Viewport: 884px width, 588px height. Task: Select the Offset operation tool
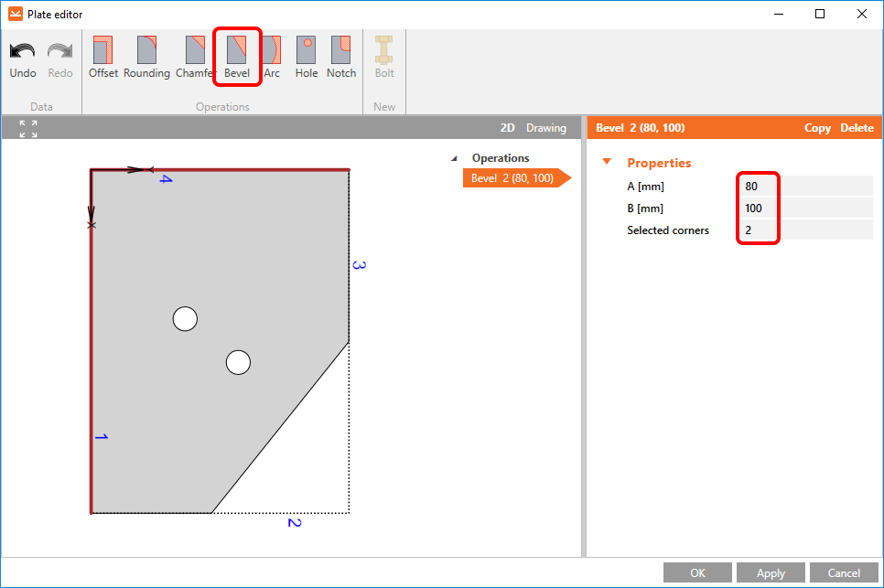[x=103, y=57]
